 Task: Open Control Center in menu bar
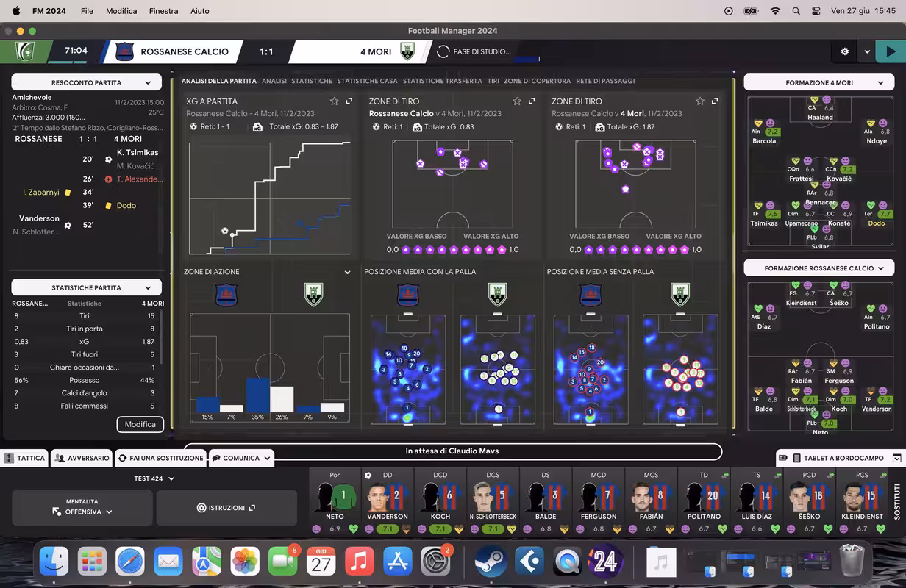816,11
